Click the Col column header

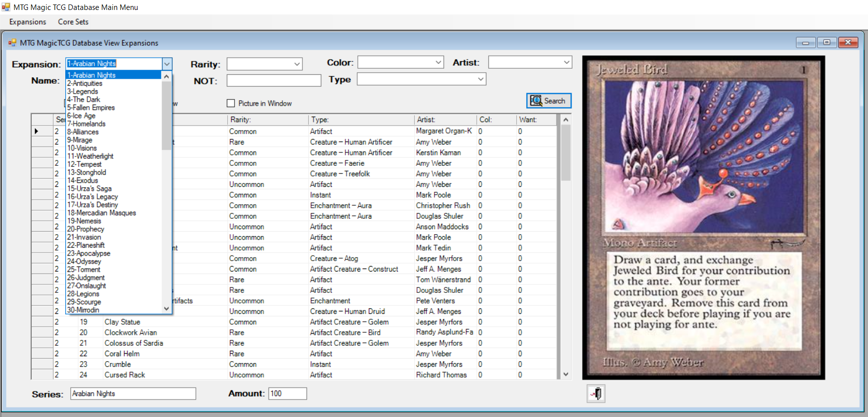coord(497,120)
